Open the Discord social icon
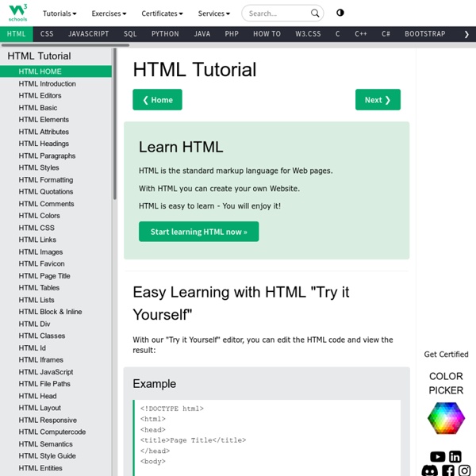This screenshot has width=476, height=476. [x=429, y=470]
